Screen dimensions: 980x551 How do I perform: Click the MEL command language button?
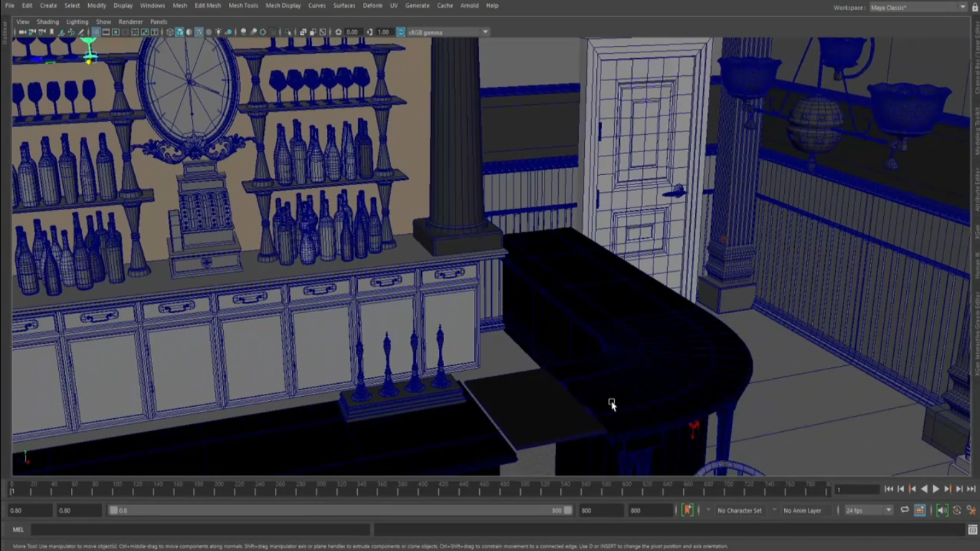(x=18, y=530)
